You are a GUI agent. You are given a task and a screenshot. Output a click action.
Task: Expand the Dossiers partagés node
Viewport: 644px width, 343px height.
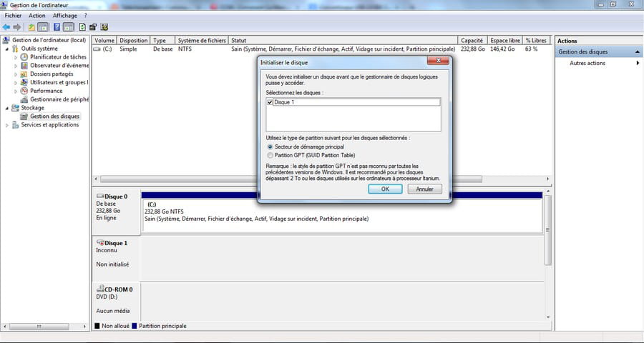16,74
